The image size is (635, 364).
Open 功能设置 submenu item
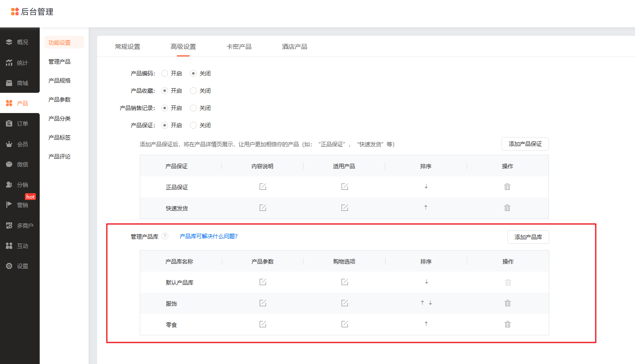coord(64,43)
